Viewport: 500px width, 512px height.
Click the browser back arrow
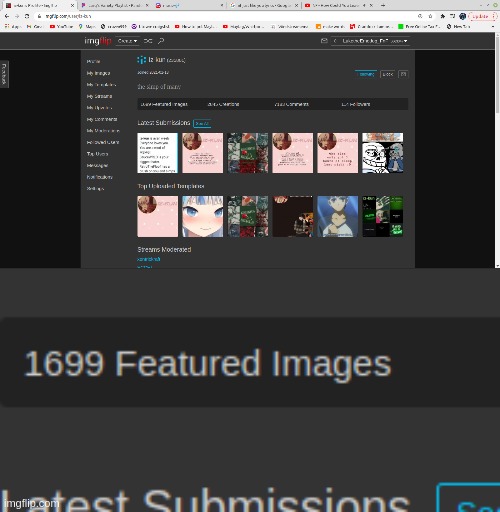[x=7, y=16]
